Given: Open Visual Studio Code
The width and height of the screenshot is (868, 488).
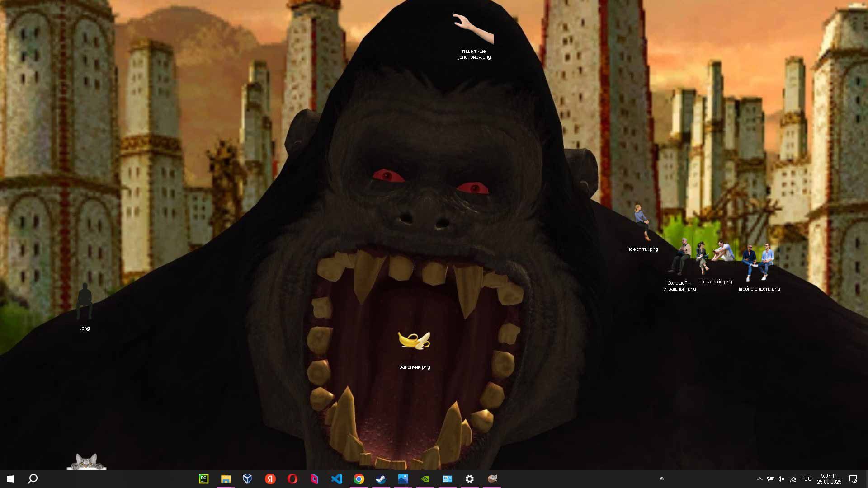Looking at the screenshot, I should pos(336,479).
